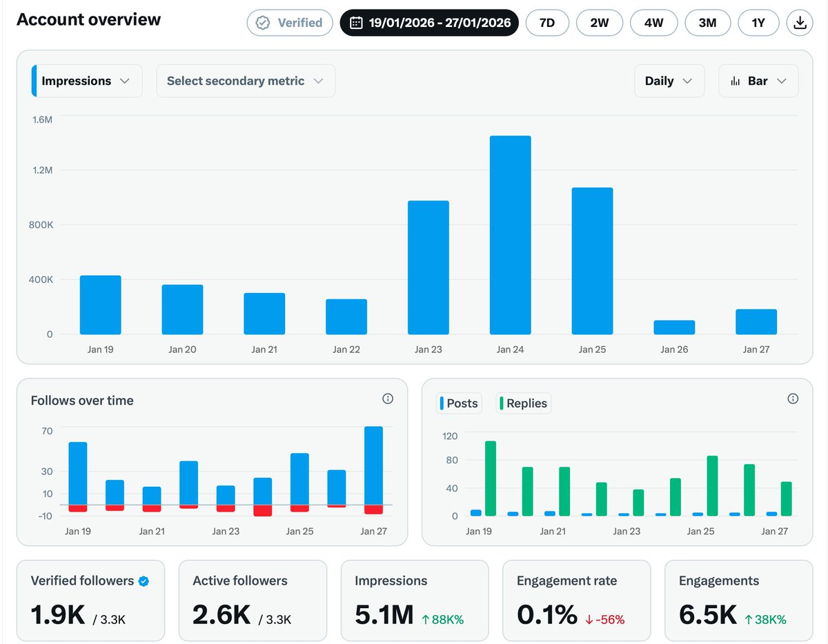Select the 7D time range
828x644 pixels.
(546, 23)
